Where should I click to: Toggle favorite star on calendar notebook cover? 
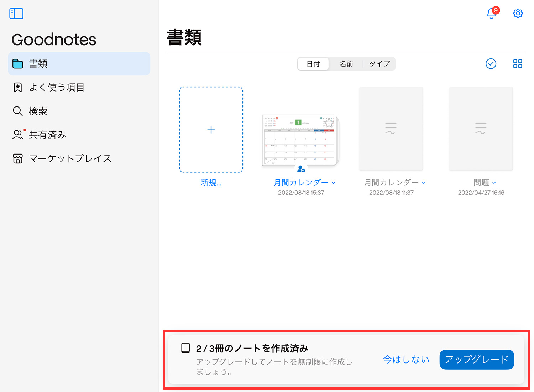click(x=329, y=123)
